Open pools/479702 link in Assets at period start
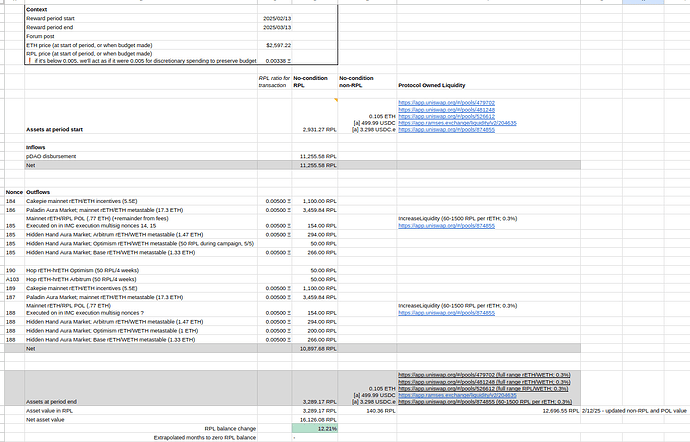Viewport: 690px width, 442px height. pyautogui.click(x=446, y=103)
